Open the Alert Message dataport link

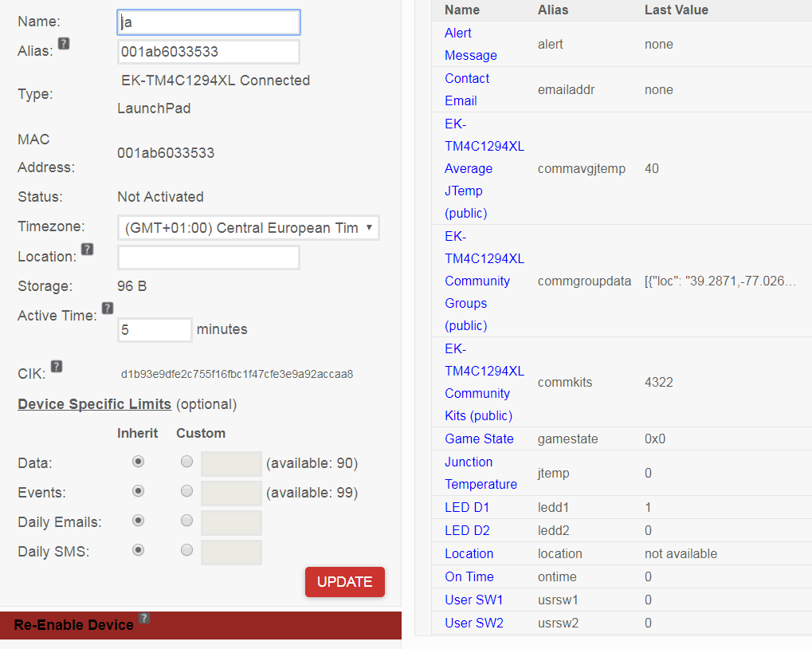pyautogui.click(x=471, y=44)
